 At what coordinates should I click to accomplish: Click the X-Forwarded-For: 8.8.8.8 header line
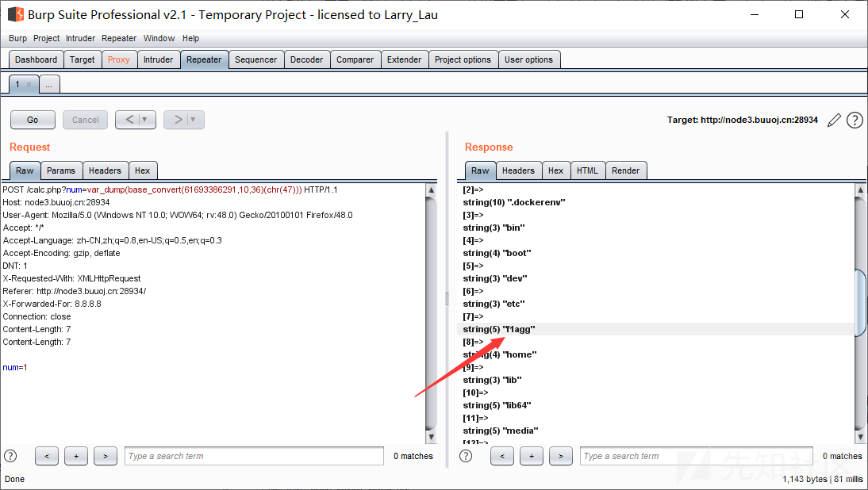pos(52,304)
